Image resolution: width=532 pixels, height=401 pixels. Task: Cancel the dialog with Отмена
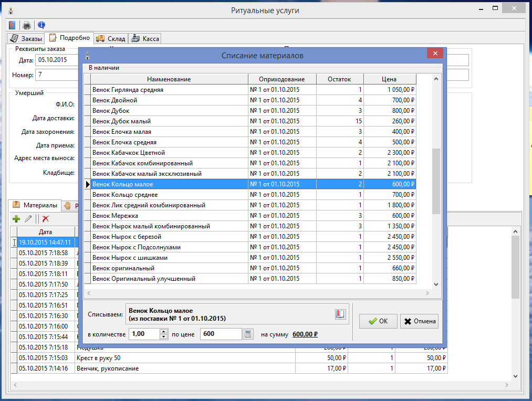coord(420,321)
